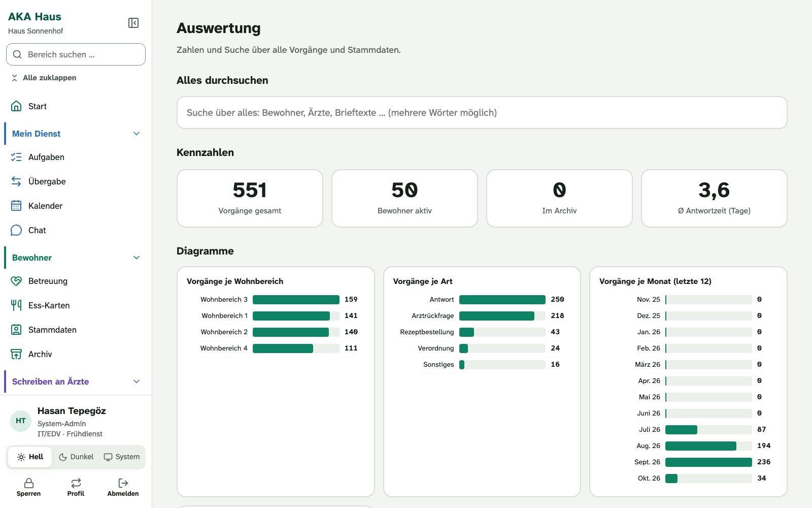Image resolution: width=812 pixels, height=508 pixels.
Task: Click the Ess-Karten cutlery icon
Action: pos(16,305)
